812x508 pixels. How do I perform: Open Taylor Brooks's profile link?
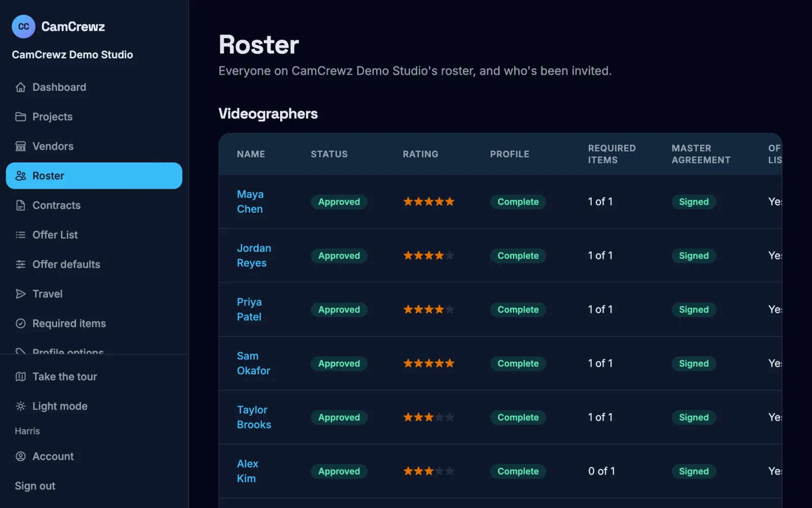pyautogui.click(x=254, y=417)
